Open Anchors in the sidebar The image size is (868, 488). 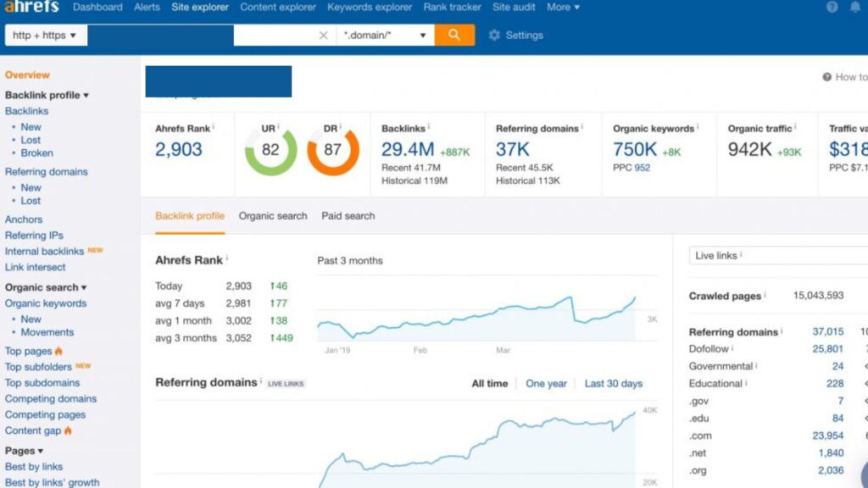tap(24, 219)
